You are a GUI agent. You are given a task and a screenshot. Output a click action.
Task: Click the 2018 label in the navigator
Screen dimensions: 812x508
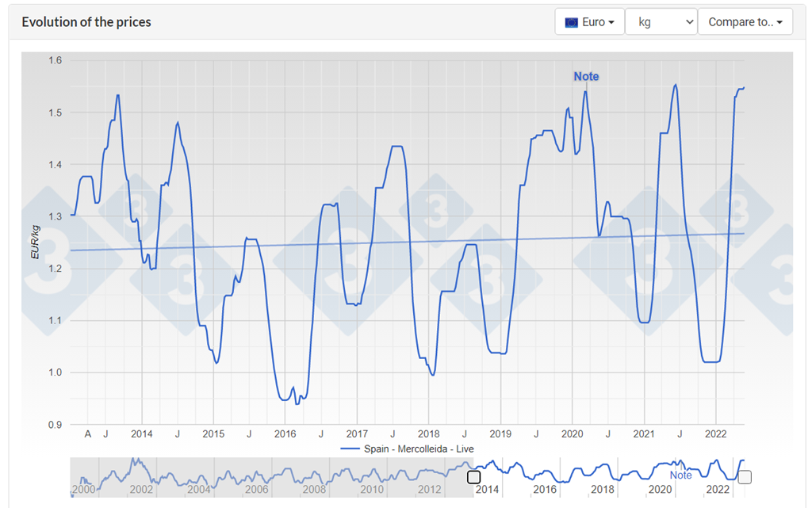pos(602,490)
